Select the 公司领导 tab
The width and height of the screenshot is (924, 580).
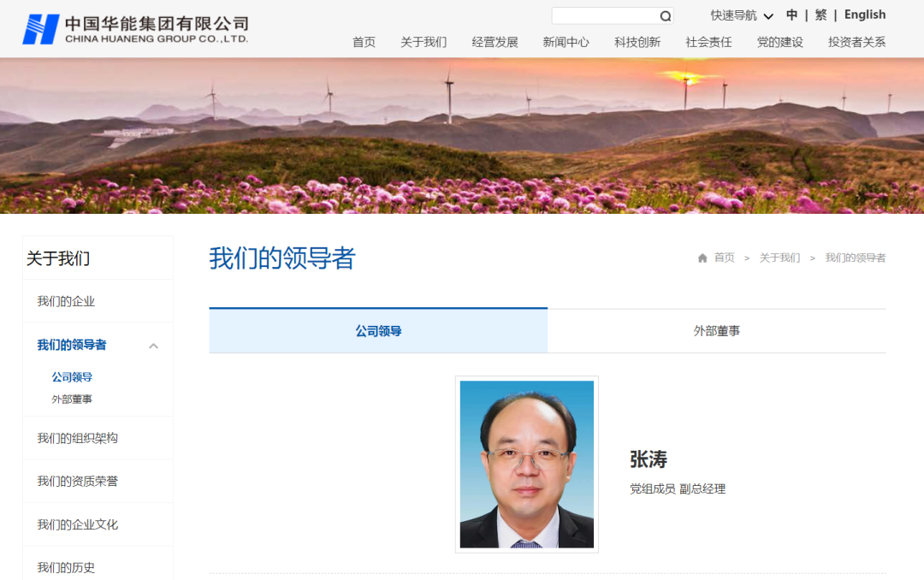coord(378,331)
